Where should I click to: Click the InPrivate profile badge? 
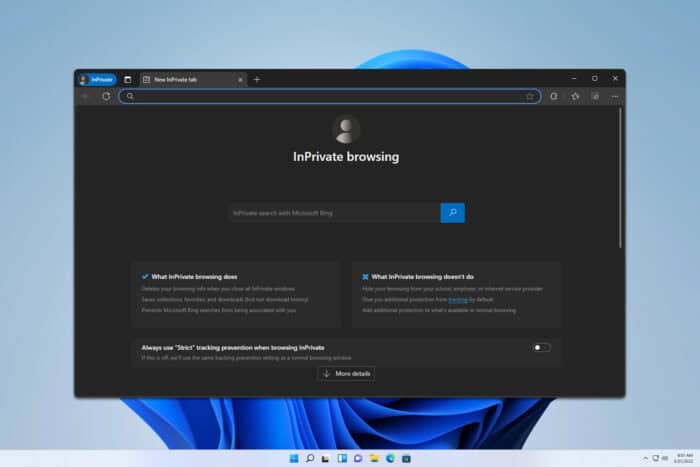click(x=96, y=79)
